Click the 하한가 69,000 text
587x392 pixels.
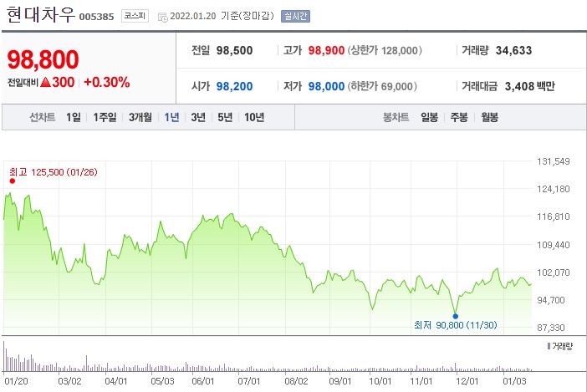pos(382,86)
